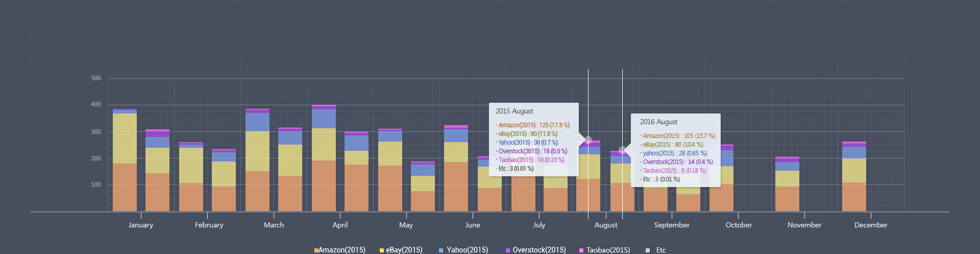Image resolution: width=980 pixels, height=254 pixels.
Task: Click the January axis label
Action: [x=141, y=225]
